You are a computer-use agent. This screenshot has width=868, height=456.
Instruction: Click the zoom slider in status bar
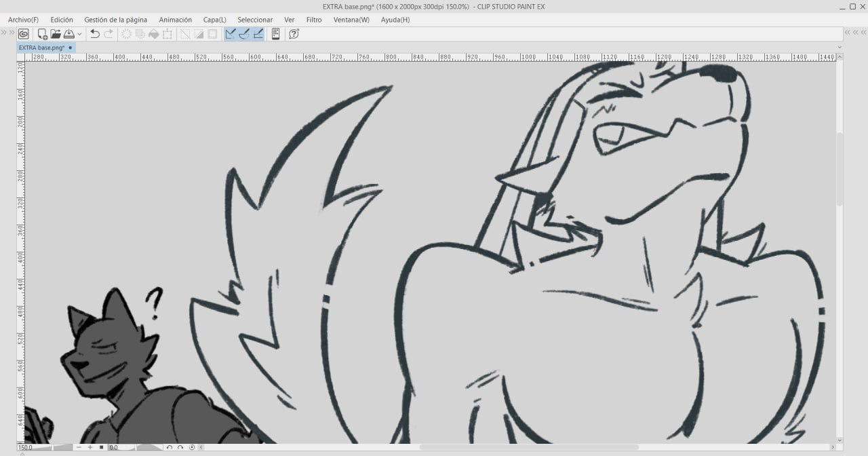(54, 447)
